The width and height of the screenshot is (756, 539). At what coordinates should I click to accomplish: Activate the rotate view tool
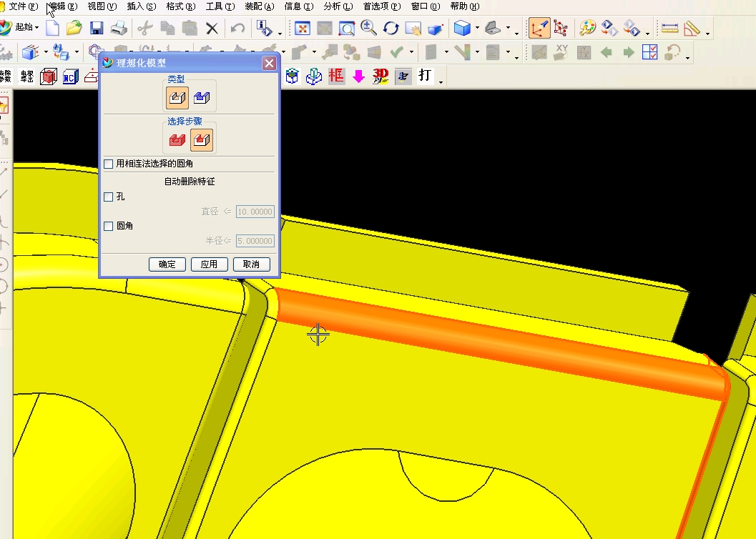click(x=391, y=29)
